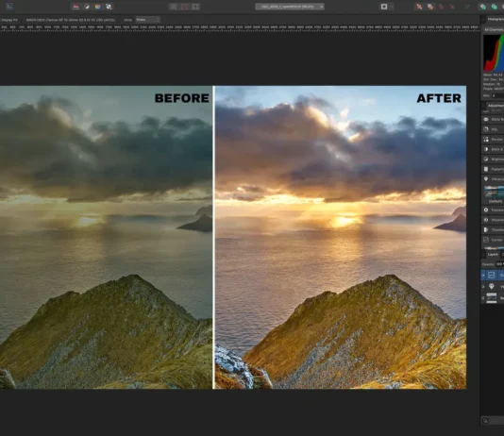Viewport: 504px width, 436px height.
Task: Add a Threshold adjustment
Action: click(493, 229)
